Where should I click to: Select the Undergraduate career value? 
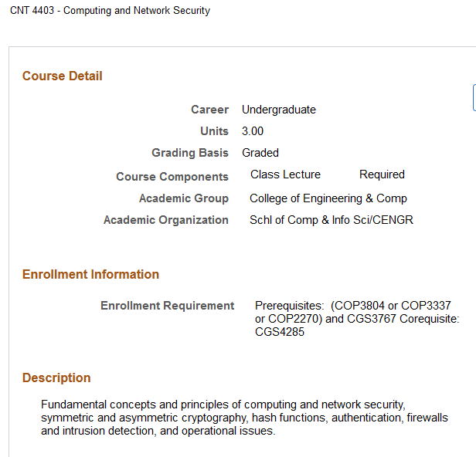(x=279, y=110)
